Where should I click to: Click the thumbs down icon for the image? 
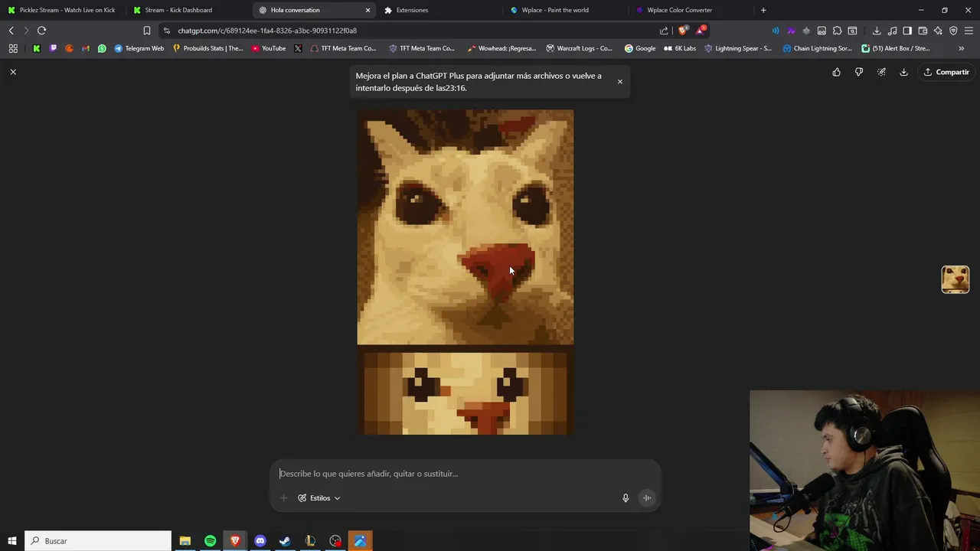(x=859, y=72)
